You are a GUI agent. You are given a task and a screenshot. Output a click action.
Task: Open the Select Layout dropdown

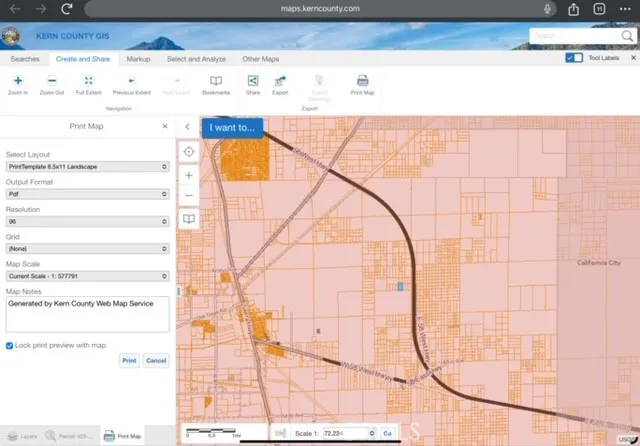pos(87,166)
